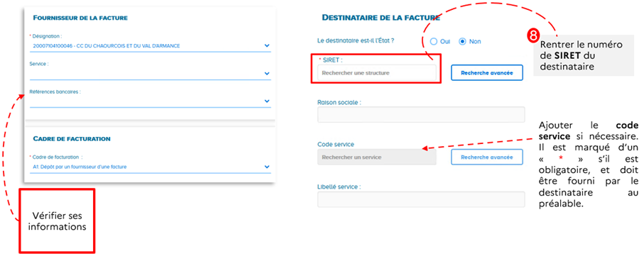Click the Libellé service label
The image size is (644, 256).
click(339, 187)
